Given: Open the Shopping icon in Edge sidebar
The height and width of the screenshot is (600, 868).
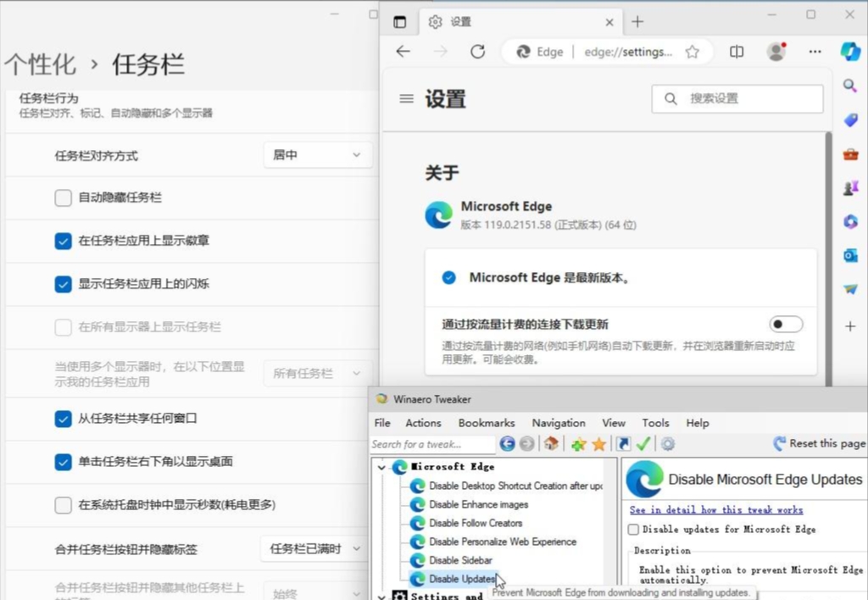Looking at the screenshot, I should tap(850, 119).
